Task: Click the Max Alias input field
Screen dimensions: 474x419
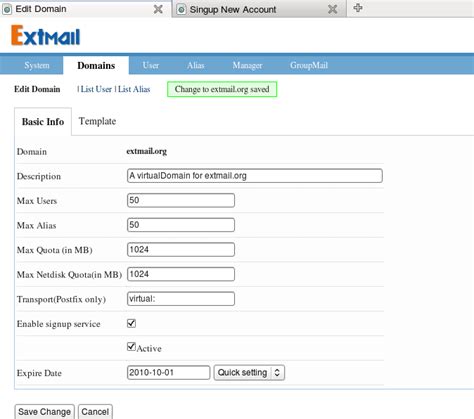Action: pos(181,225)
